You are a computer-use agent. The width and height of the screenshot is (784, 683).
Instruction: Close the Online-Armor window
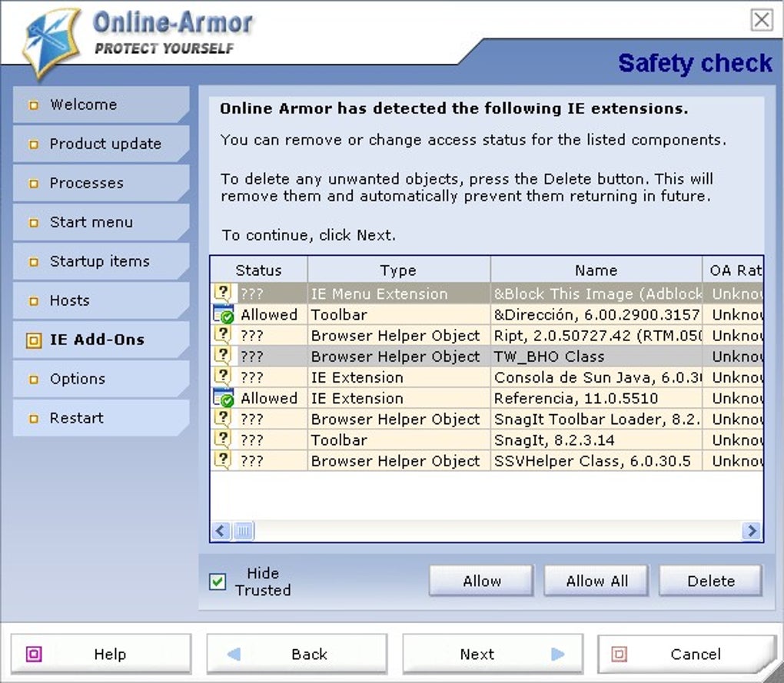tap(762, 20)
